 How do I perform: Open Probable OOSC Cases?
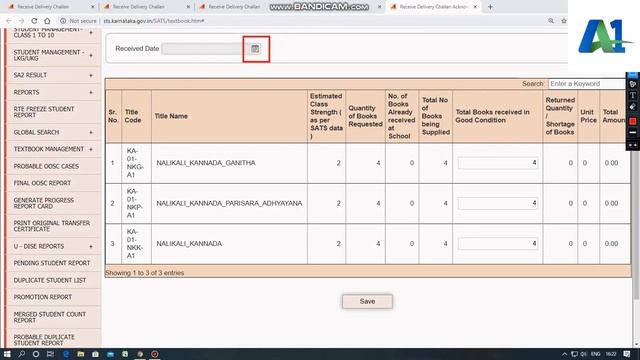tap(46, 166)
